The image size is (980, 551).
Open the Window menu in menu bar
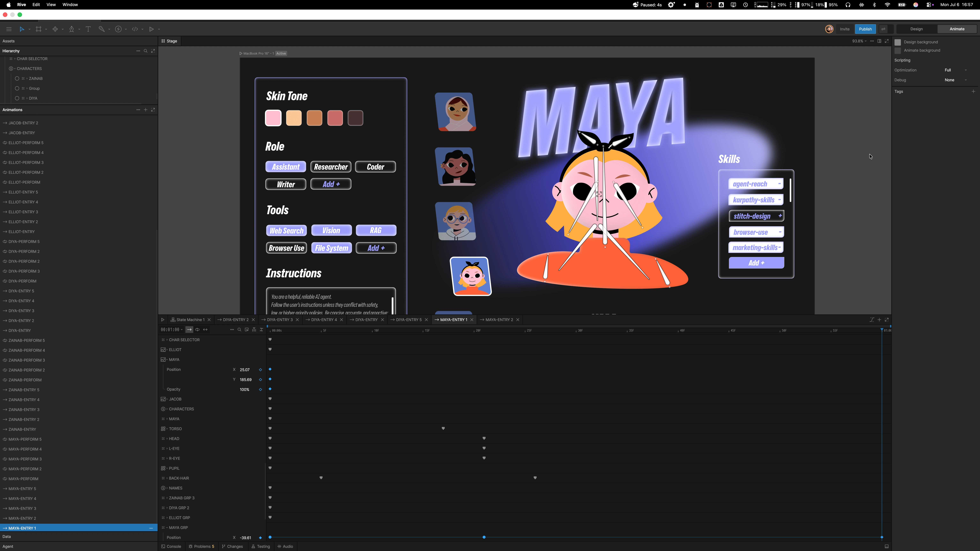click(70, 5)
